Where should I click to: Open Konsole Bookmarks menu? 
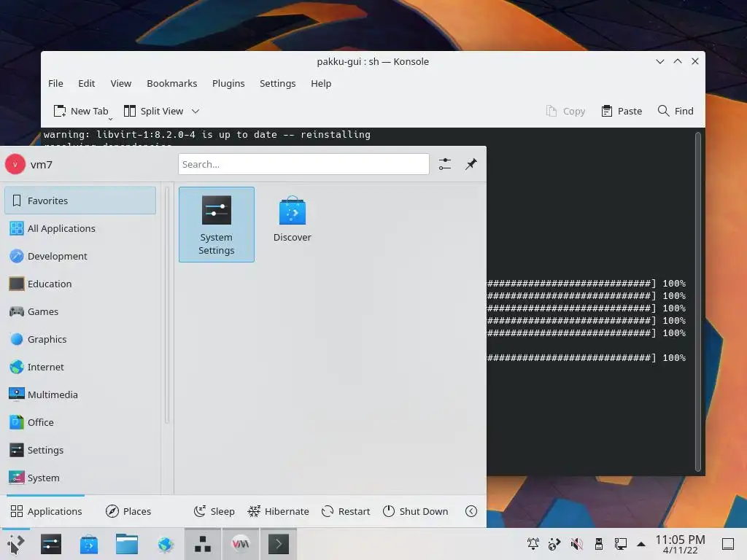point(171,83)
